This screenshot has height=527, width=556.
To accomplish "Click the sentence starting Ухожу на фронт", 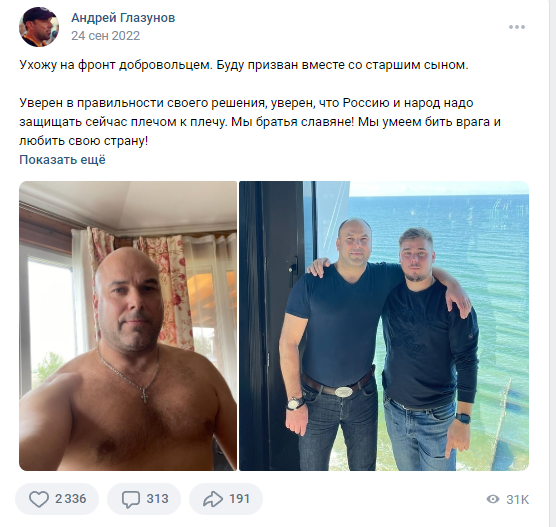I will click(x=244, y=65).
